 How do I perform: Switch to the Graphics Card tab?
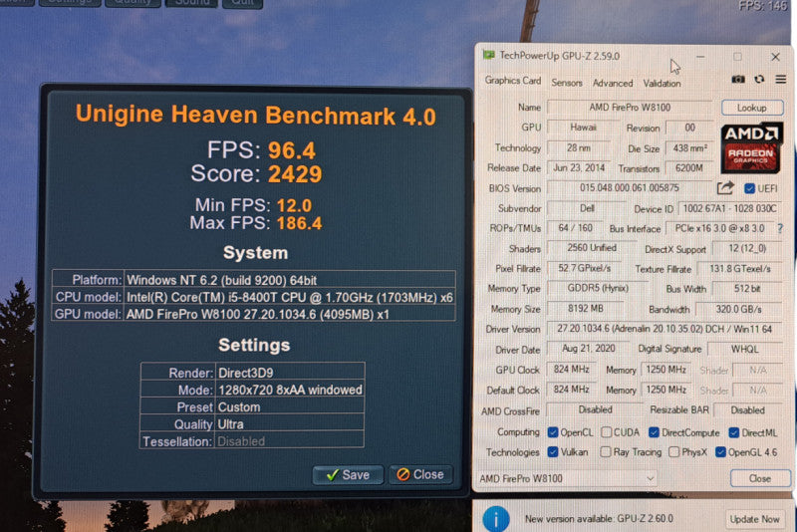(x=513, y=81)
